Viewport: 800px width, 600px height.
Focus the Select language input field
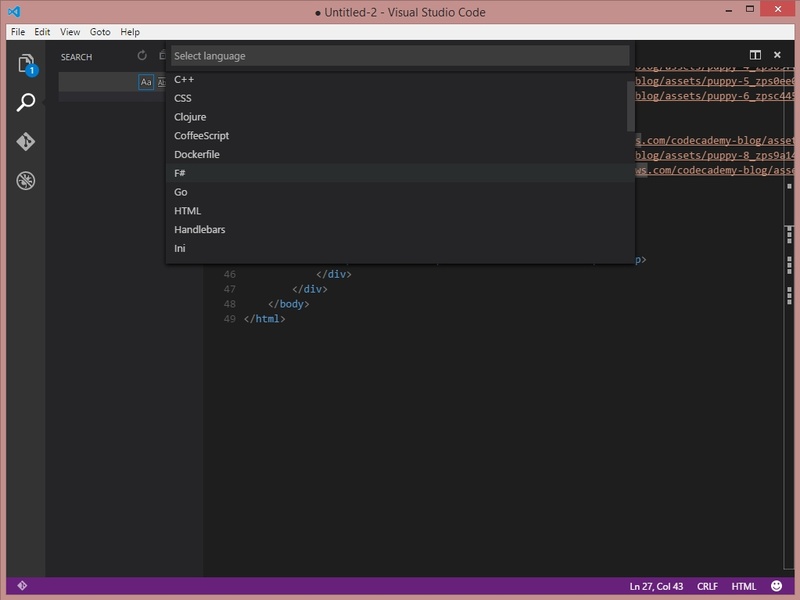(400, 56)
